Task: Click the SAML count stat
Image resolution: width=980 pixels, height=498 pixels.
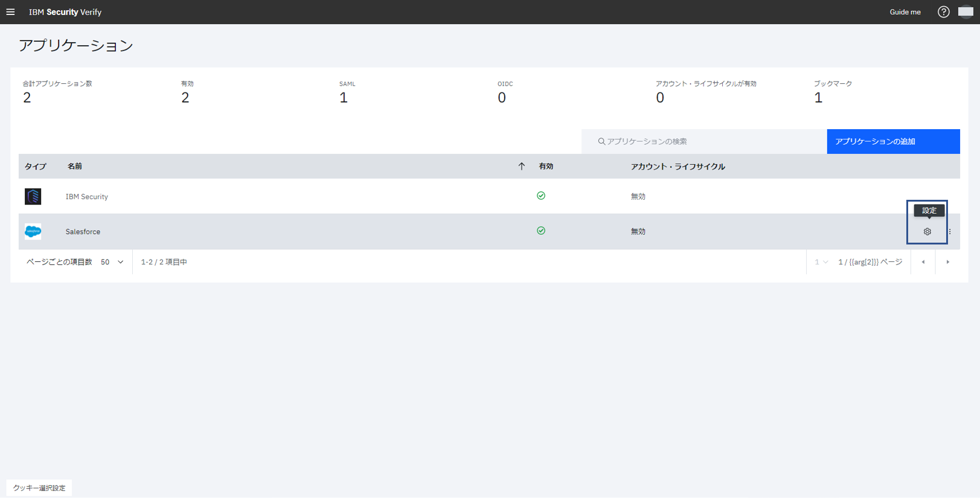Action: click(347, 92)
